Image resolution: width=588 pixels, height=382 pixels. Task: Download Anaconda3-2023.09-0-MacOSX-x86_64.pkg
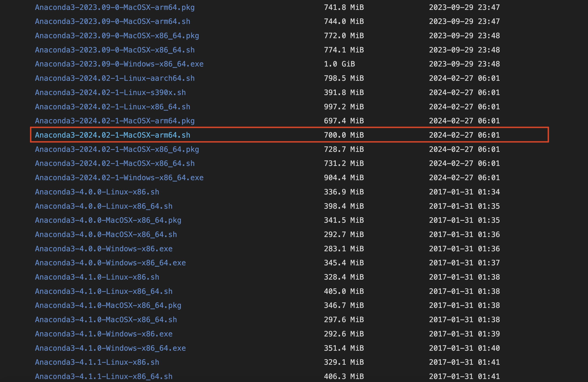pos(117,35)
